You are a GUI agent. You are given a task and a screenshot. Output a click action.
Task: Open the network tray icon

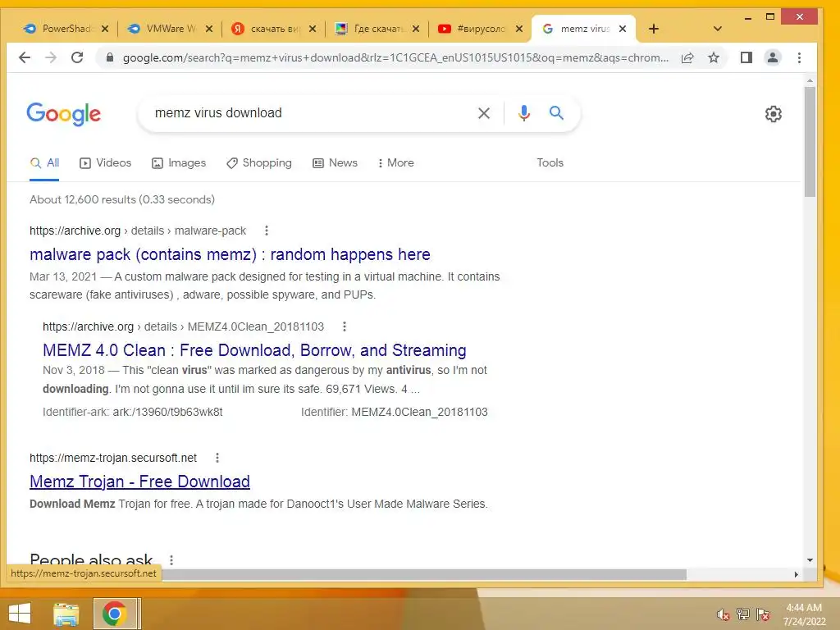(x=743, y=614)
